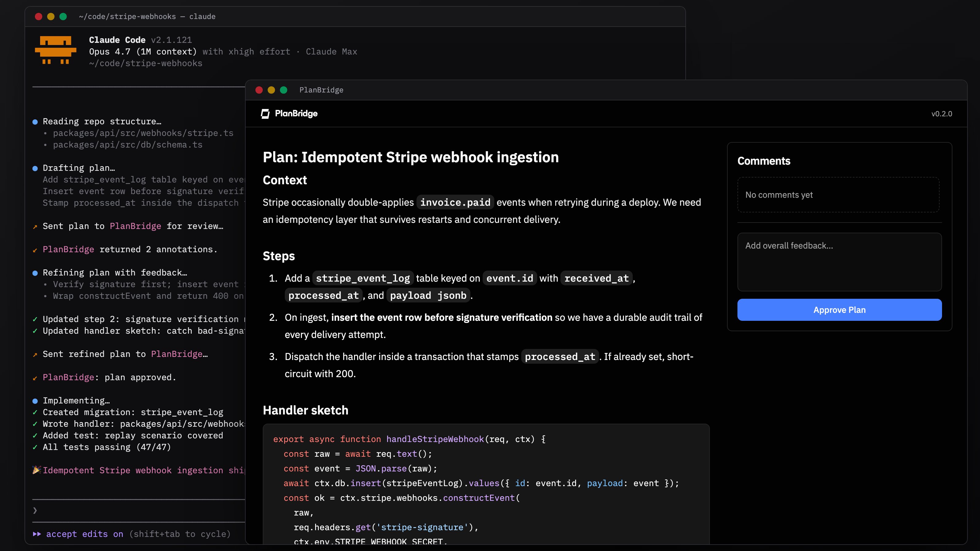This screenshot has width=980, height=551.
Task: Click the received_at inline code
Action: 596,278
